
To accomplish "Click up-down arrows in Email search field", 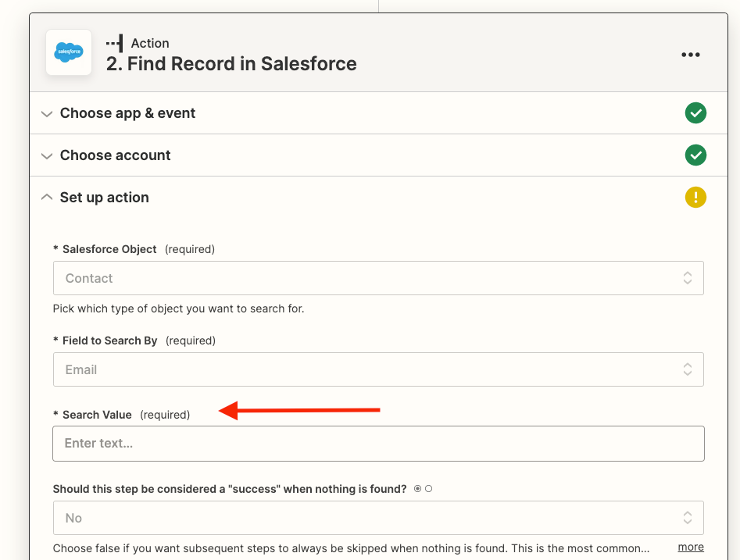I will (688, 369).
